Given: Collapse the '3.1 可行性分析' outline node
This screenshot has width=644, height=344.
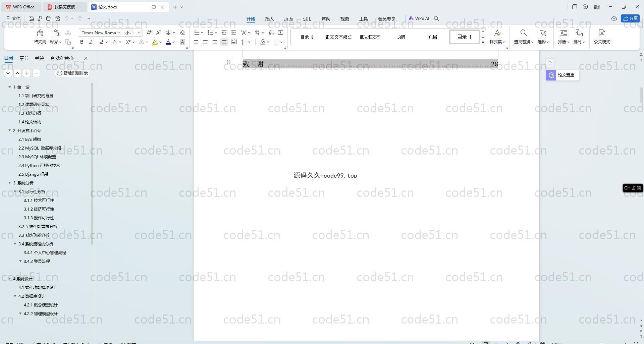Looking at the screenshot, I should (x=15, y=191).
